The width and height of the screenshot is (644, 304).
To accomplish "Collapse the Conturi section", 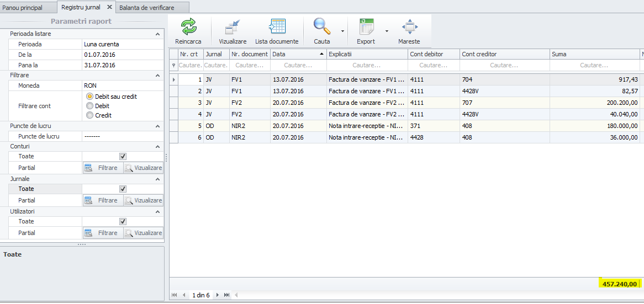I will coord(157,146).
